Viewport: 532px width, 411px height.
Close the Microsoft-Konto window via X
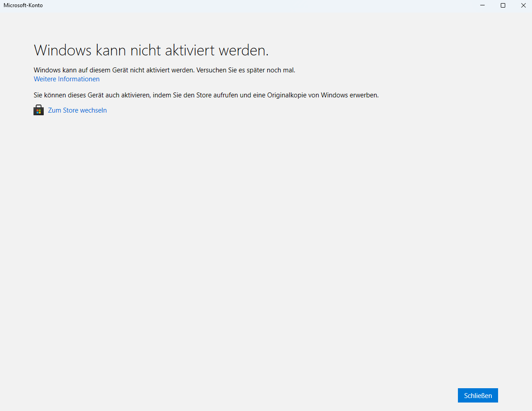pos(523,5)
